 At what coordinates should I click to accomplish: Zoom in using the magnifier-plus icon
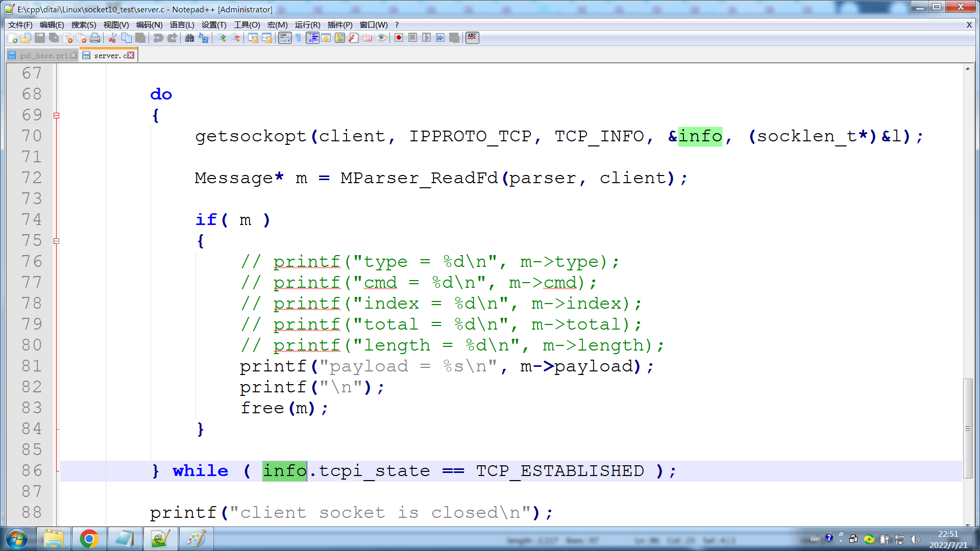(222, 38)
